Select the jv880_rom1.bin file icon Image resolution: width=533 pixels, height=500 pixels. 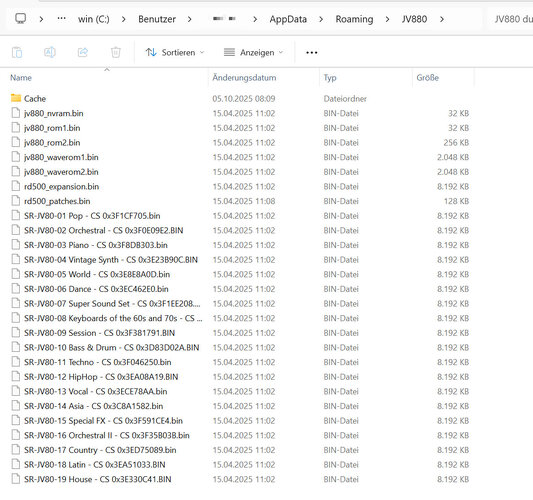pyautogui.click(x=16, y=127)
